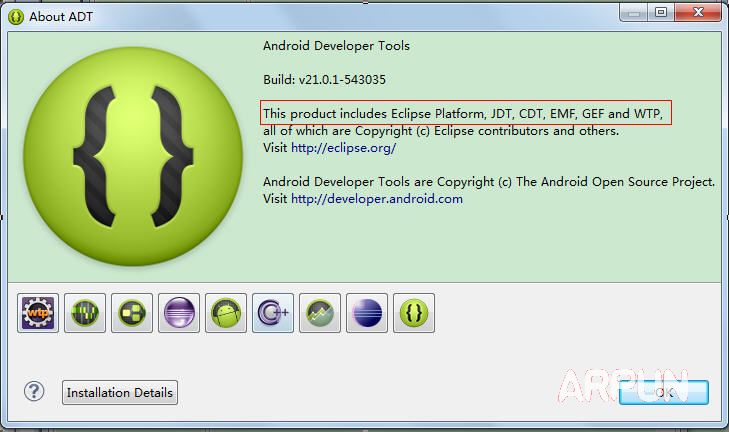
Task: Close the About ADT dialog
Action: point(698,12)
